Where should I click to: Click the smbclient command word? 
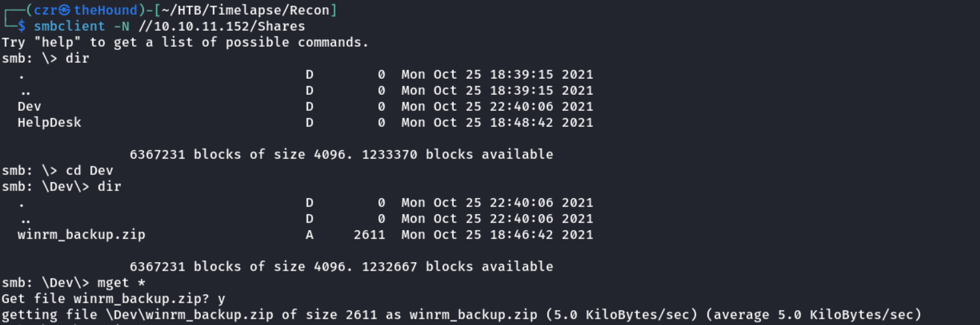69,26
